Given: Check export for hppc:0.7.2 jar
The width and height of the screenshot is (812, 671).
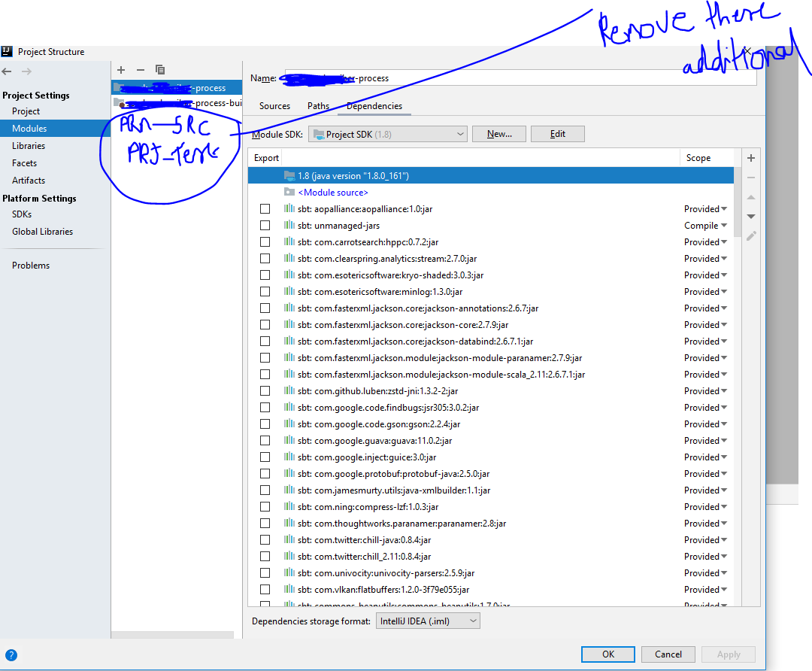Looking at the screenshot, I should (265, 242).
